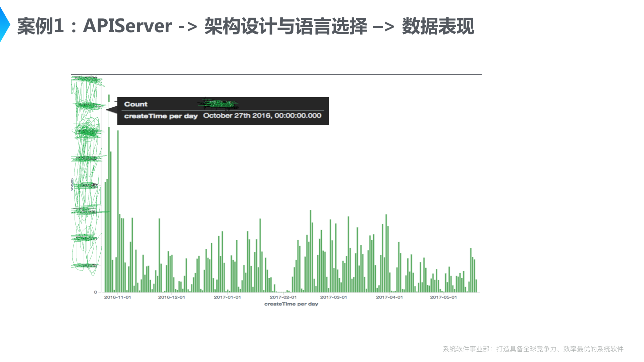Click the x-axis label "2017-02-01"
644x362 pixels.
coord(283,297)
